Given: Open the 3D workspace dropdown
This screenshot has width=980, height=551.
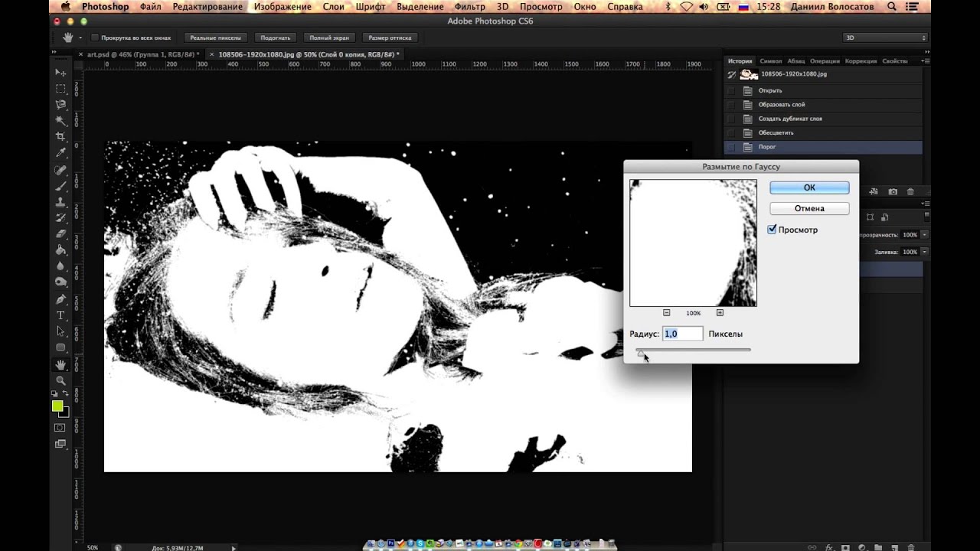Looking at the screenshot, I should (885, 37).
